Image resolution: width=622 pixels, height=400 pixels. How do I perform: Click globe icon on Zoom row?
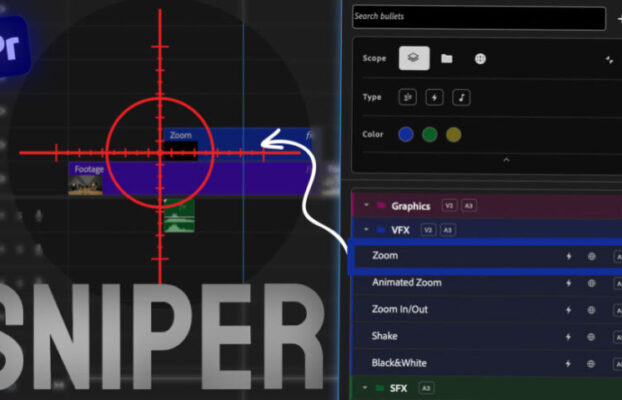click(591, 256)
